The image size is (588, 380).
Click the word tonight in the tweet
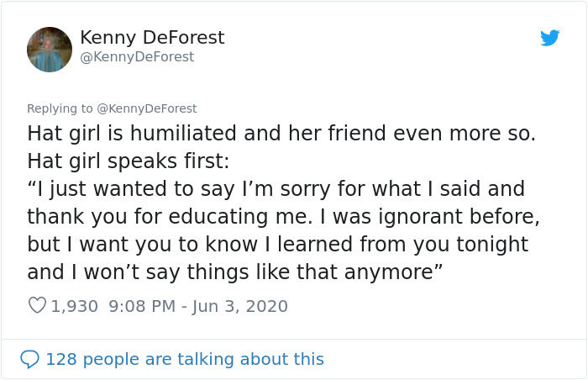point(492,245)
